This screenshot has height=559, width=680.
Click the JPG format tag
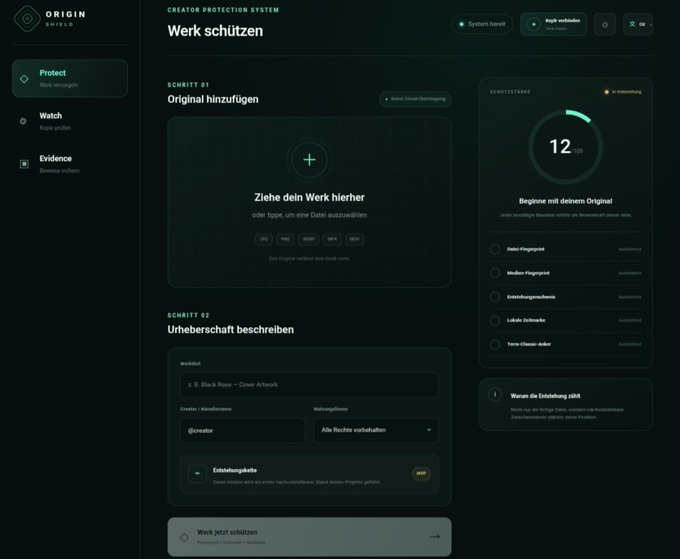pos(264,239)
